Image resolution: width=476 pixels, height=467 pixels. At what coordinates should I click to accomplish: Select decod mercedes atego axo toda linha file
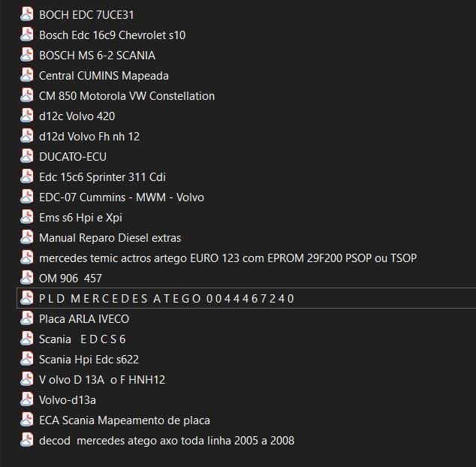coord(166,440)
